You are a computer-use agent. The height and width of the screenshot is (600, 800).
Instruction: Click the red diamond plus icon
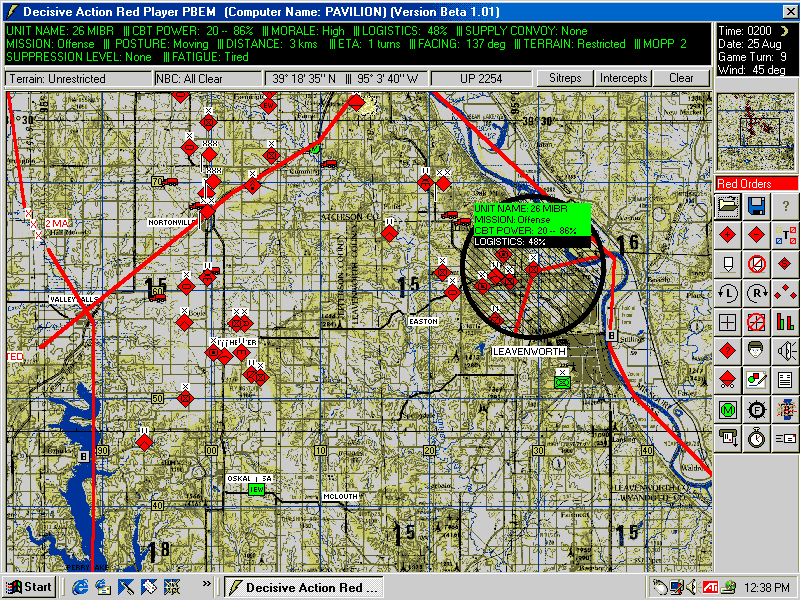pyautogui.click(x=728, y=235)
